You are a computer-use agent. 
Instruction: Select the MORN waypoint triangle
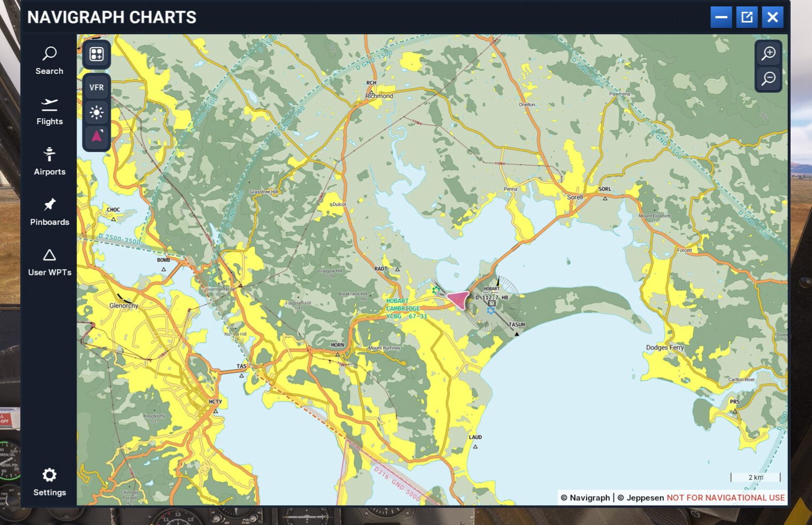pyautogui.click(x=338, y=354)
